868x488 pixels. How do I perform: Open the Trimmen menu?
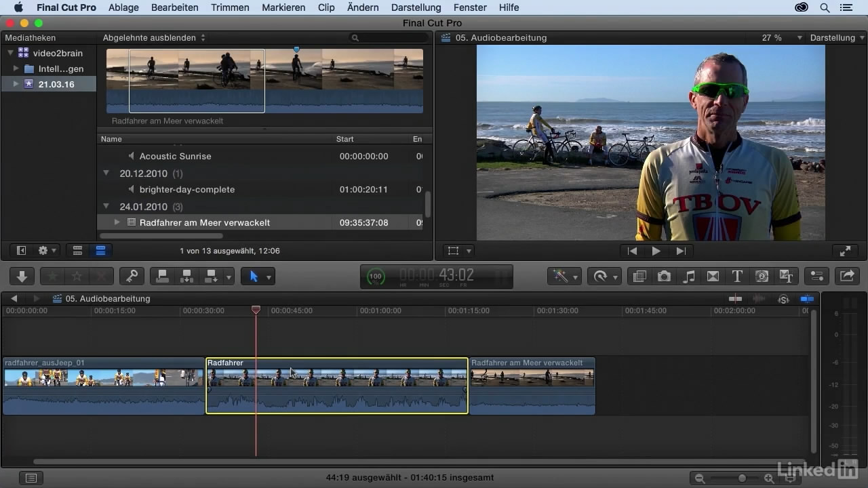tap(230, 7)
